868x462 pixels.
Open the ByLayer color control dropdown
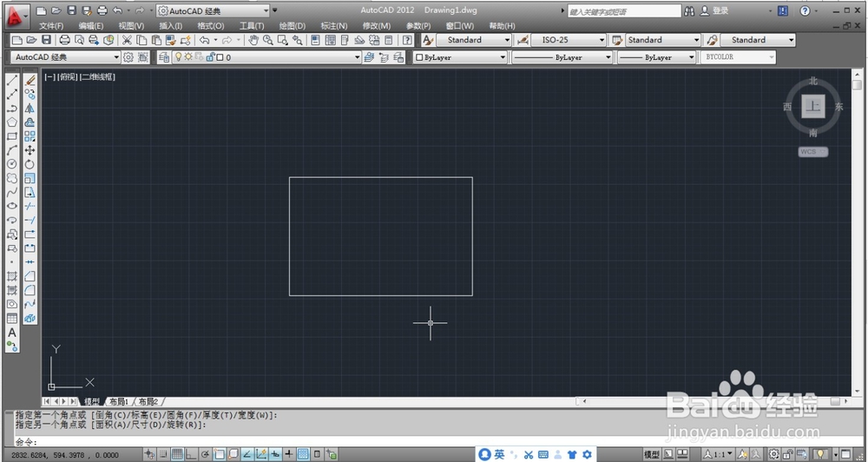460,57
